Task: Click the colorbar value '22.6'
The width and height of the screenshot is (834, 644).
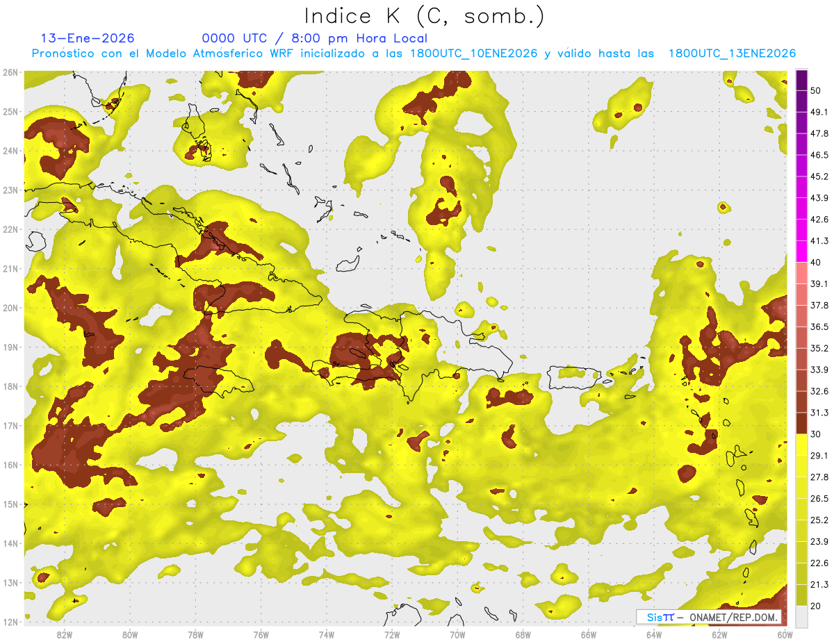Action: [x=819, y=563]
